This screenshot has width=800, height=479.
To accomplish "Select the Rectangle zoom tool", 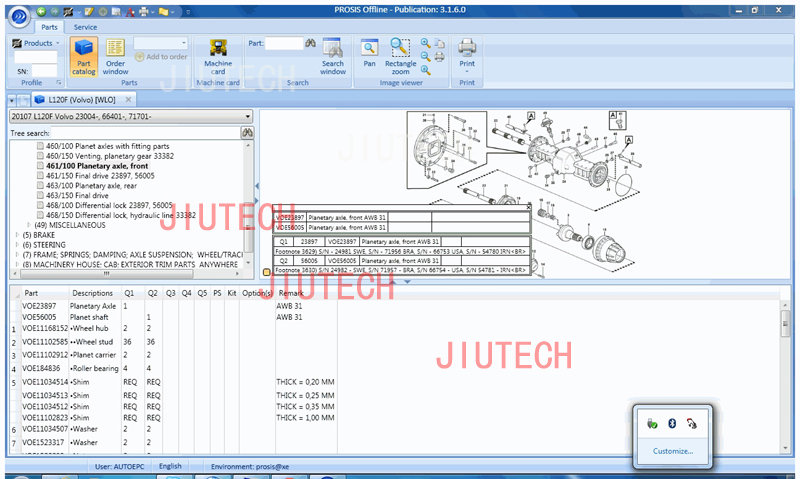I will click(401, 57).
